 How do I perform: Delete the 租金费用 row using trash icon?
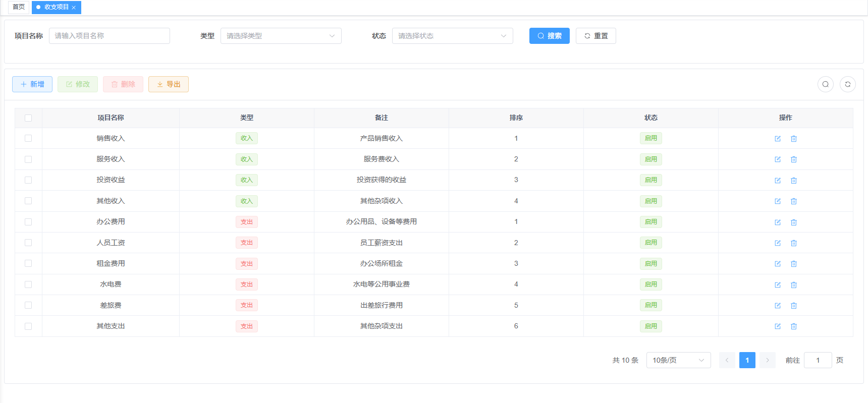tap(794, 264)
